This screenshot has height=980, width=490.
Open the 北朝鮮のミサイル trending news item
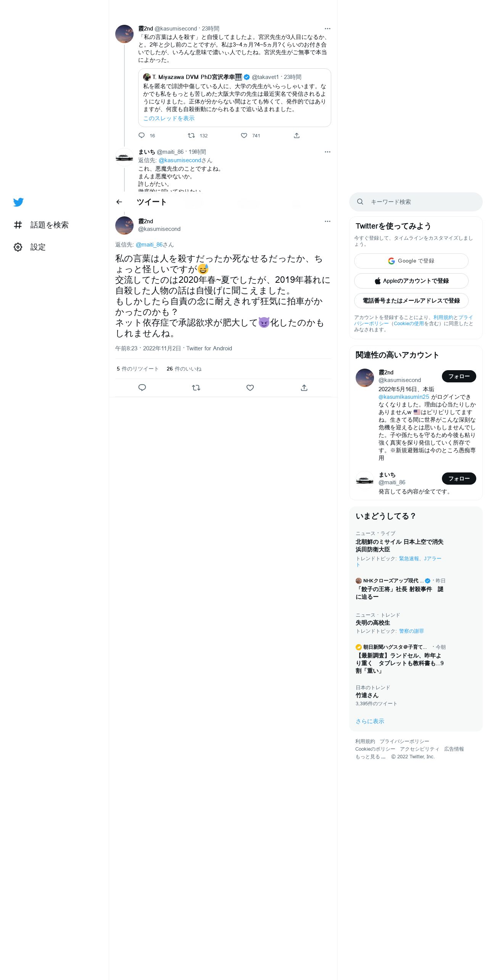pos(400,546)
